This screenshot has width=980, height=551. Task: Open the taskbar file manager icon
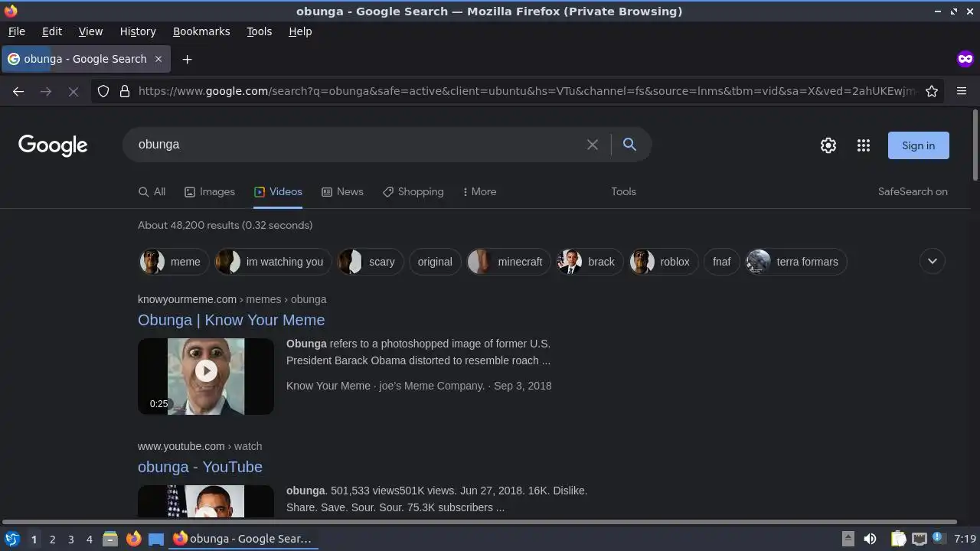[110, 539]
